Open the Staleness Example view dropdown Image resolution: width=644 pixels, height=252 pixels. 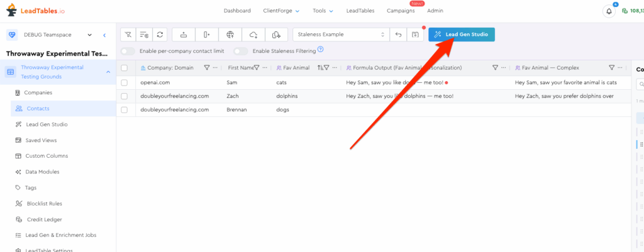[340, 35]
